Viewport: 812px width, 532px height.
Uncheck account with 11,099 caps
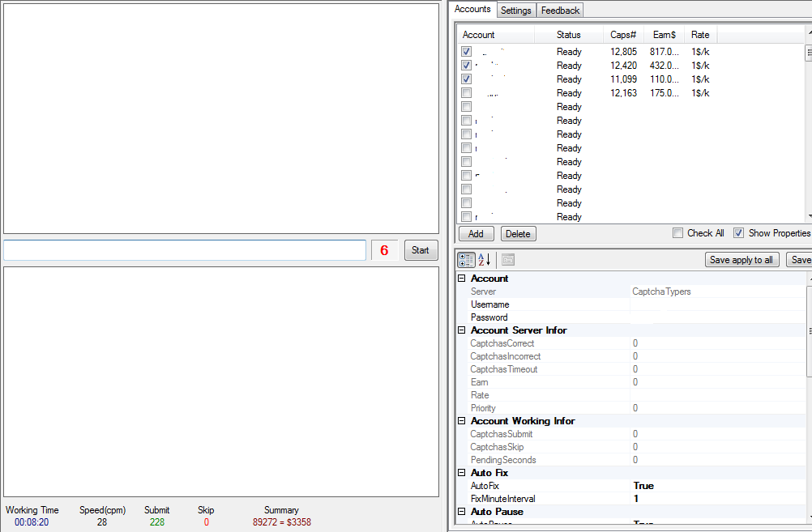(466, 79)
